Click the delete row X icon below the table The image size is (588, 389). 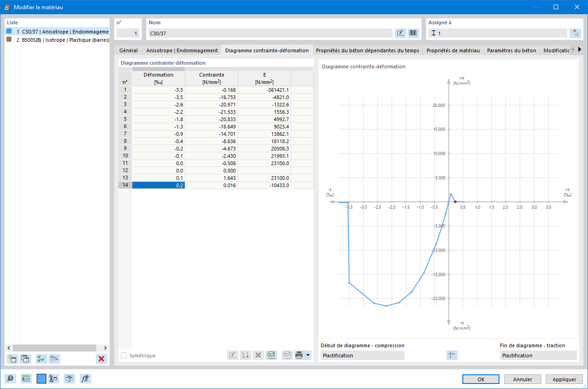[258, 355]
